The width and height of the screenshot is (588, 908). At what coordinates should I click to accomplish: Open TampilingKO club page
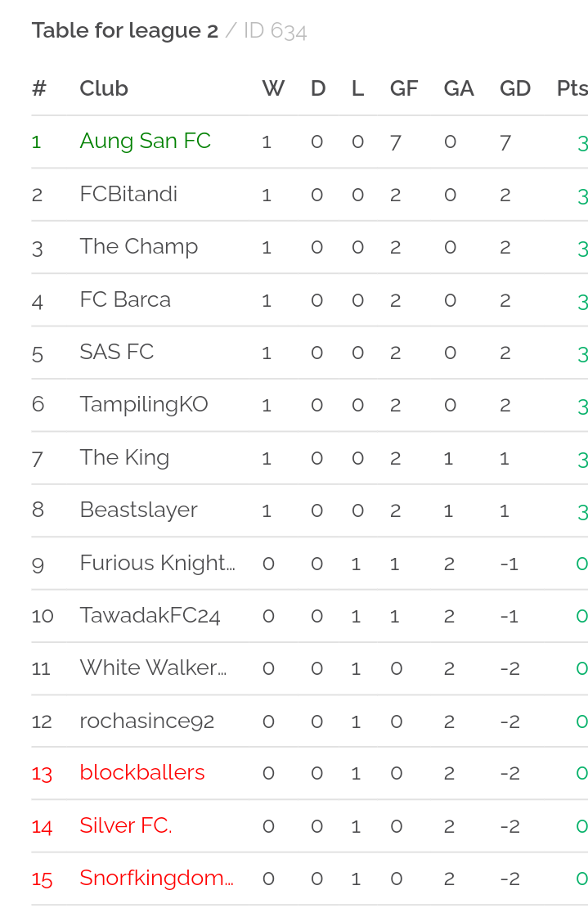(x=144, y=405)
